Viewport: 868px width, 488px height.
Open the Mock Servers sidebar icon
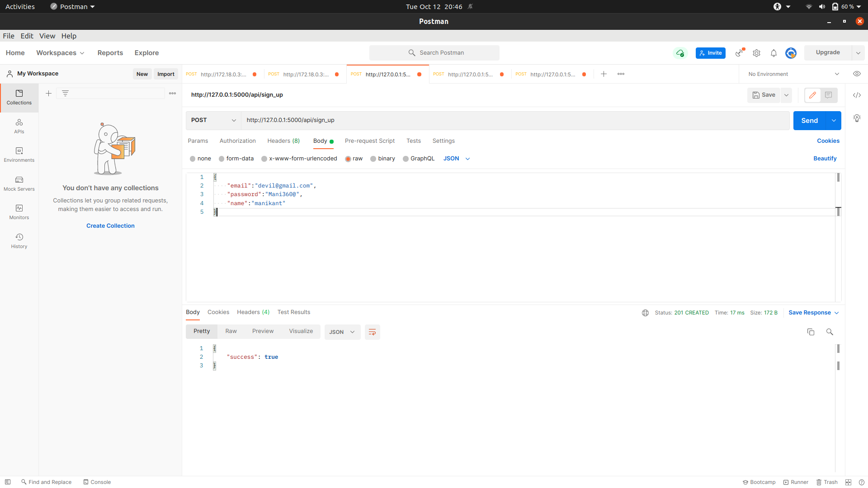(19, 183)
